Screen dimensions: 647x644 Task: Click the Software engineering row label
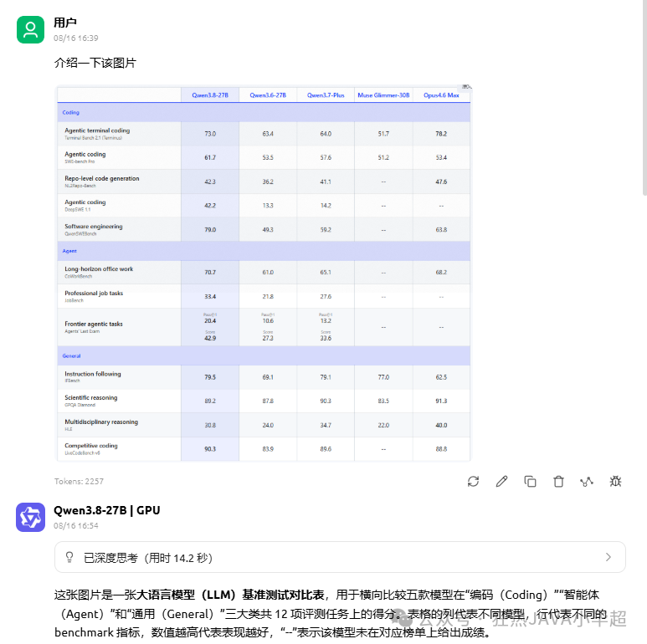pos(94,227)
